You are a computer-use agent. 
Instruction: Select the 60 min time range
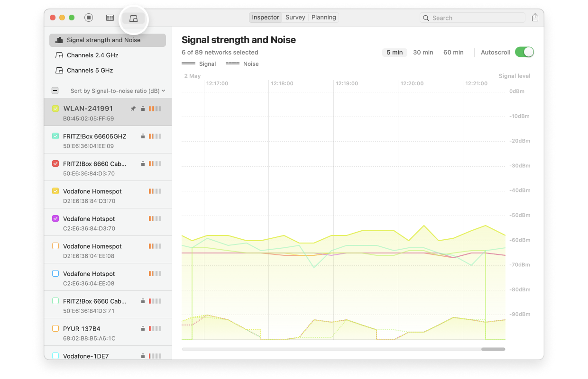[453, 53]
